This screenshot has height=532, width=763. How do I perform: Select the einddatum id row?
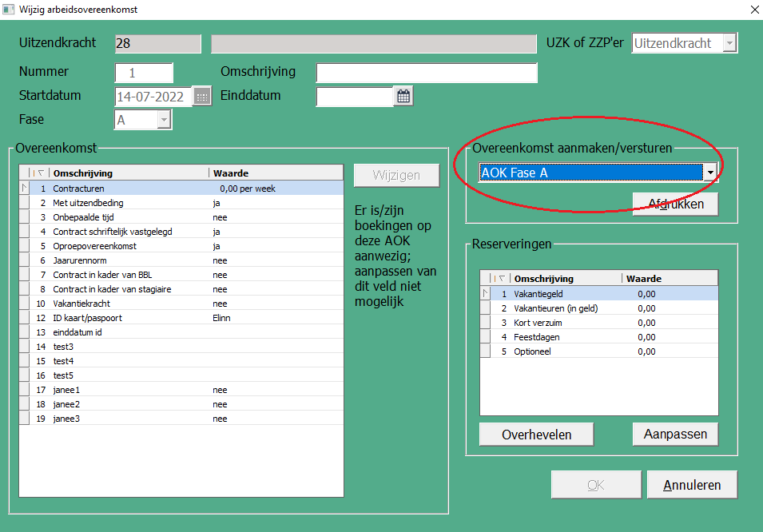[x=181, y=332]
